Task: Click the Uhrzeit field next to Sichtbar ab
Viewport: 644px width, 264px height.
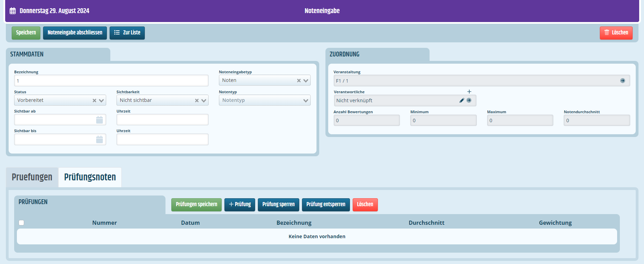Action: pyautogui.click(x=162, y=120)
